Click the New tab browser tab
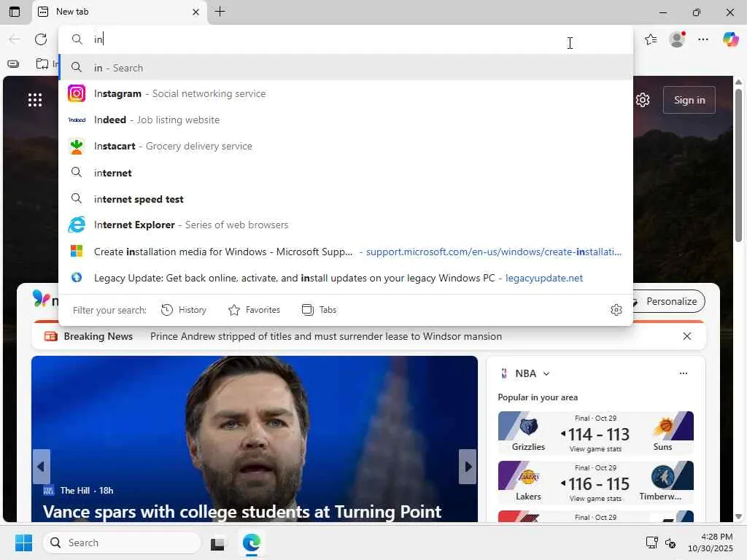The width and height of the screenshot is (747, 560). coord(119,12)
